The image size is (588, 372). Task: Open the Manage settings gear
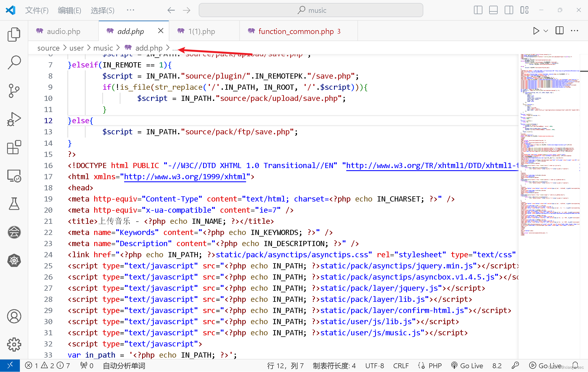coord(14,345)
